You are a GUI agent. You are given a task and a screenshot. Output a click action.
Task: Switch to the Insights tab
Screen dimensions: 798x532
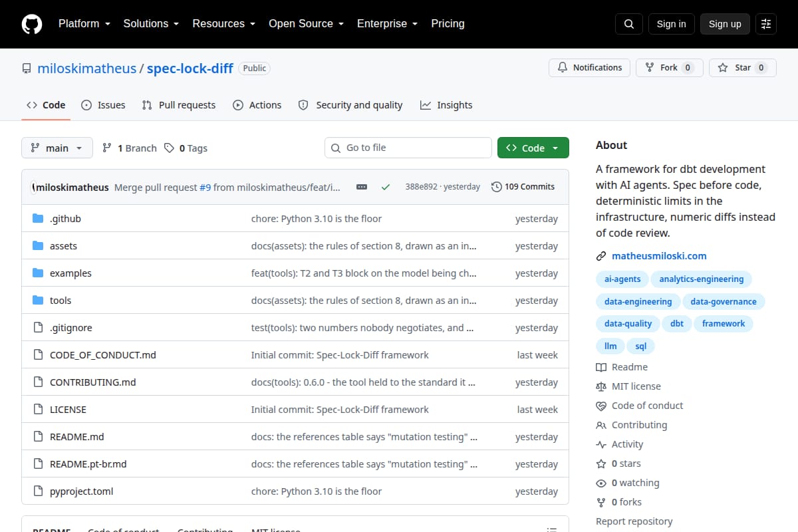[x=446, y=105]
